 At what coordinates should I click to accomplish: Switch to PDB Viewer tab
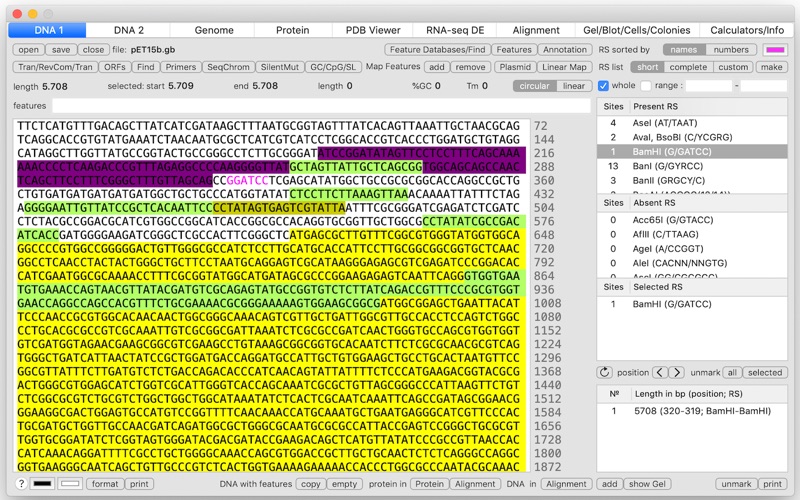click(373, 30)
